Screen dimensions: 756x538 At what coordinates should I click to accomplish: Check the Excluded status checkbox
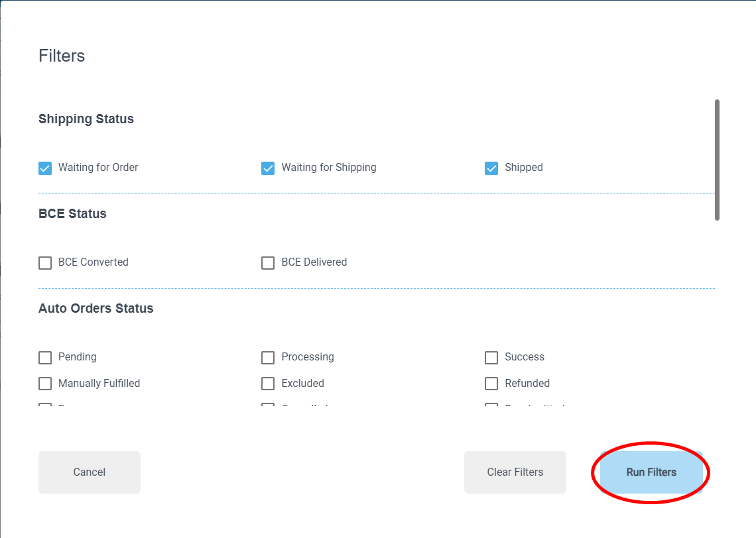268,384
